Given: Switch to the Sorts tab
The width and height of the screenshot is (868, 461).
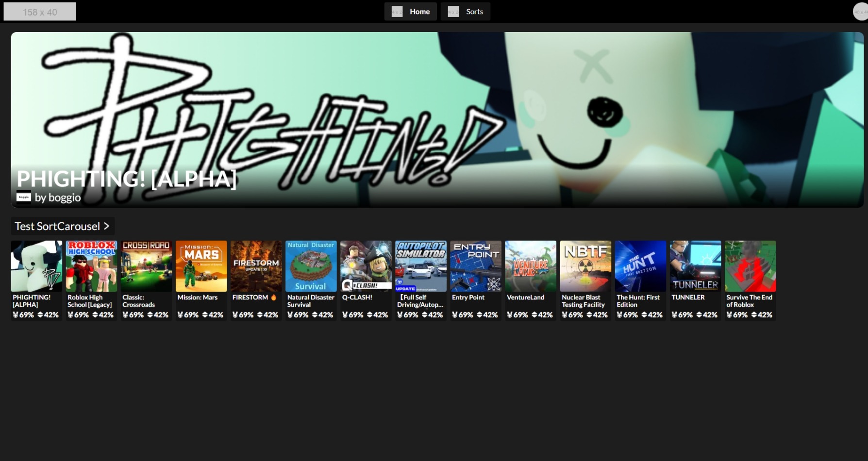Looking at the screenshot, I should tap(474, 12).
